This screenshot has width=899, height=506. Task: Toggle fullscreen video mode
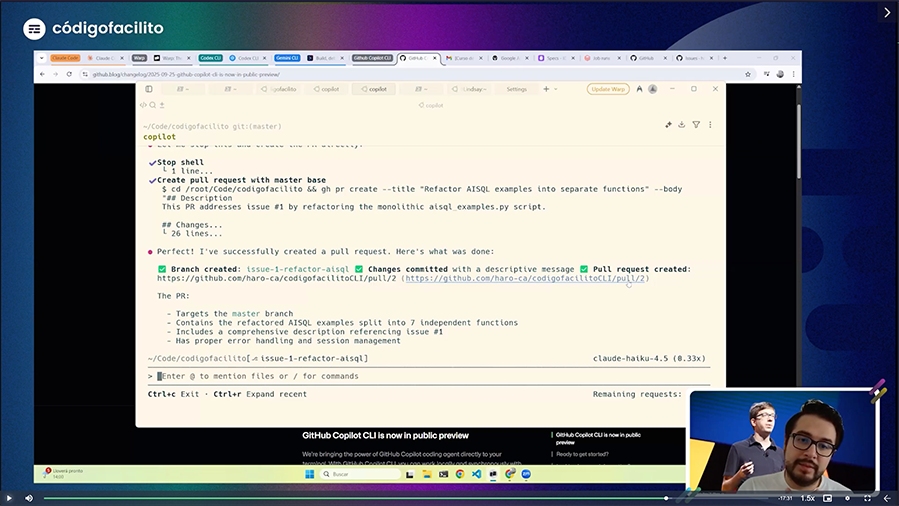[867, 498]
